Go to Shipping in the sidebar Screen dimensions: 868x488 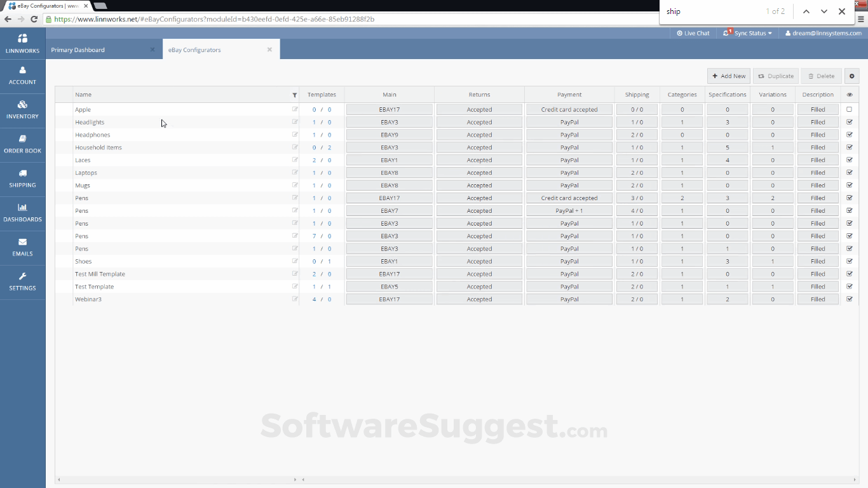[22, 178]
